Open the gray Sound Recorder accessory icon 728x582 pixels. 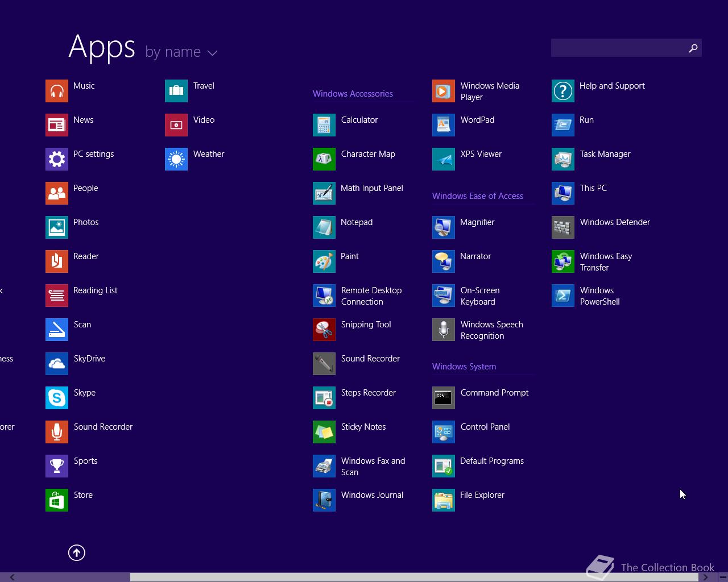(x=324, y=364)
